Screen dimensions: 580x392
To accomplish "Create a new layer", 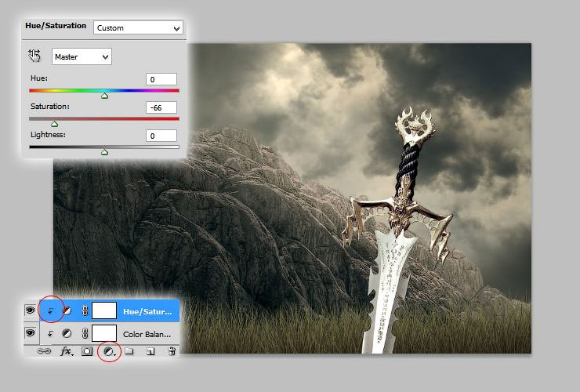I will 150,351.
